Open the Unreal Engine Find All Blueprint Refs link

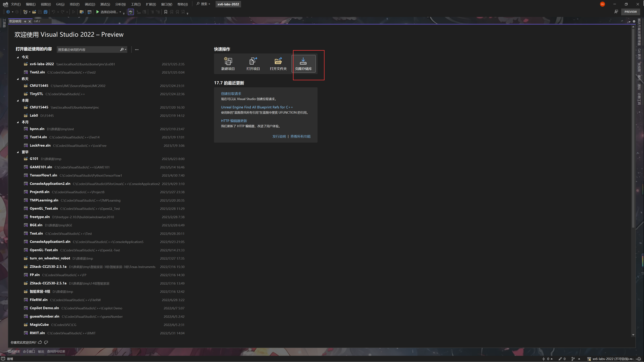pyautogui.click(x=257, y=107)
